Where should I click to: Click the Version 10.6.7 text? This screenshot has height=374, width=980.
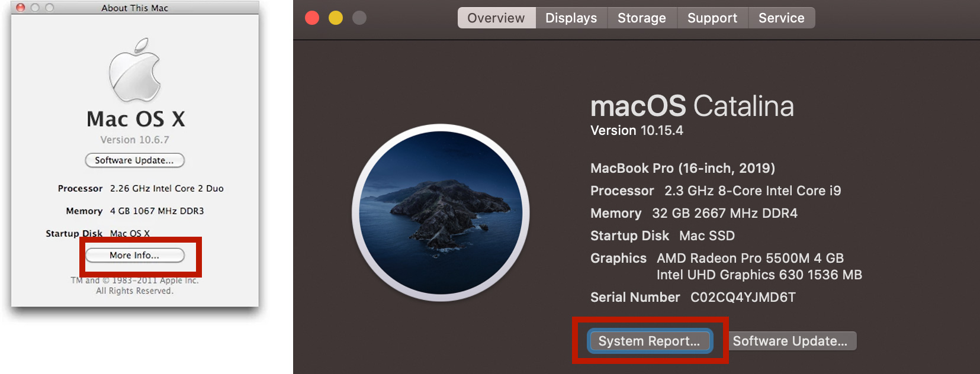pyautogui.click(x=134, y=140)
